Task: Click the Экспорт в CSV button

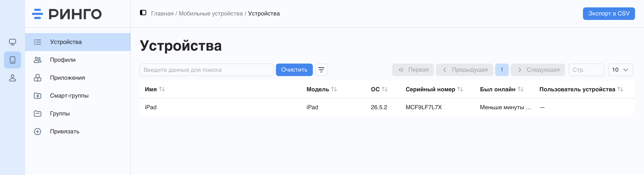Action: 609,13
